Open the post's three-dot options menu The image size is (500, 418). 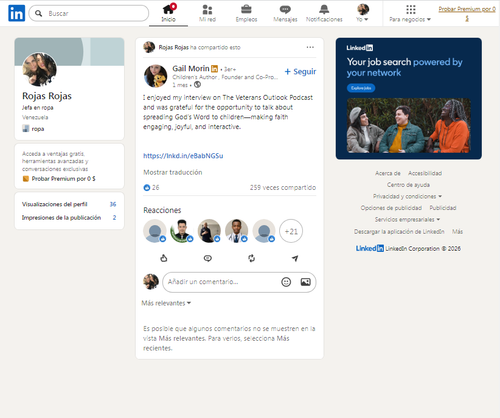click(310, 47)
